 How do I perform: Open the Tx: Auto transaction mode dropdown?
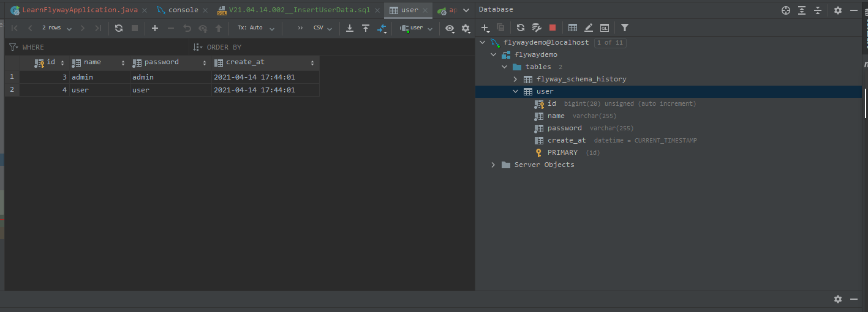256,28
